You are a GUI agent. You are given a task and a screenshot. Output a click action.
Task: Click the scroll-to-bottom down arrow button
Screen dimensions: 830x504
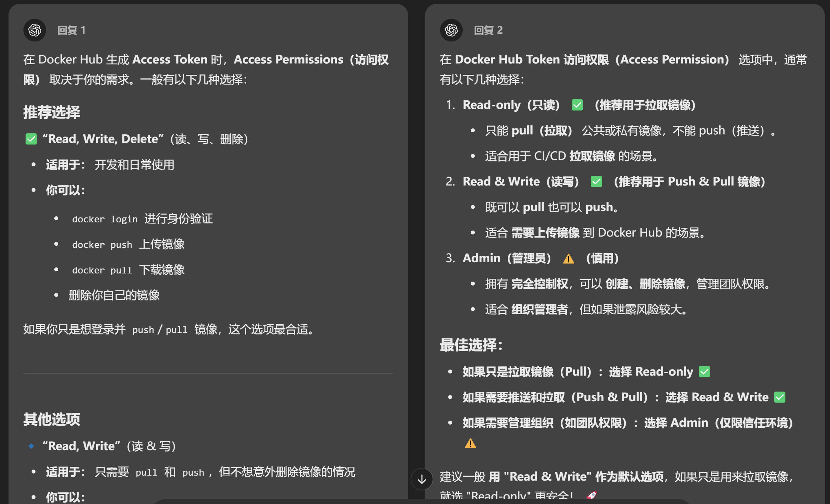point(422,479)
